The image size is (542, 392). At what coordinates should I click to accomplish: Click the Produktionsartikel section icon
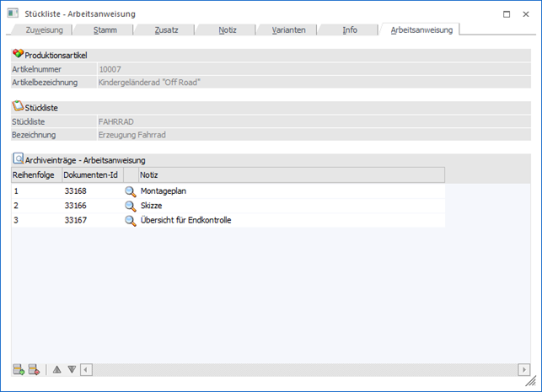[x=18, y=54]
